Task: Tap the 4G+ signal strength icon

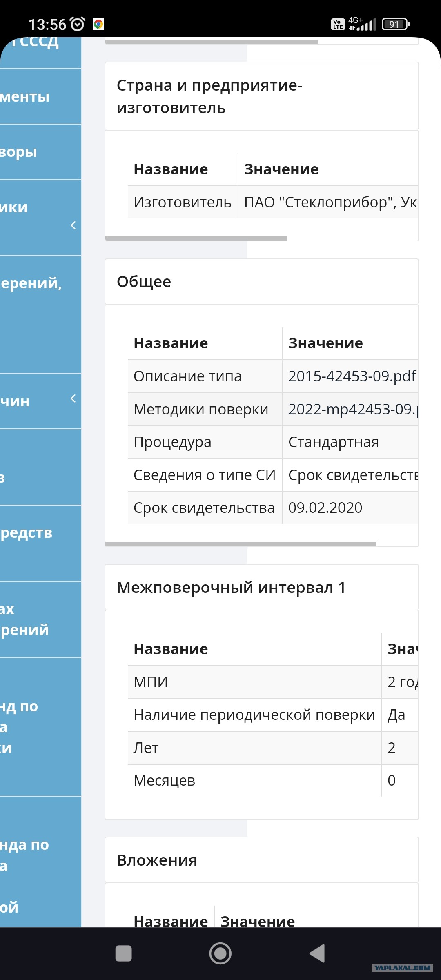Action: pos(362,24)
